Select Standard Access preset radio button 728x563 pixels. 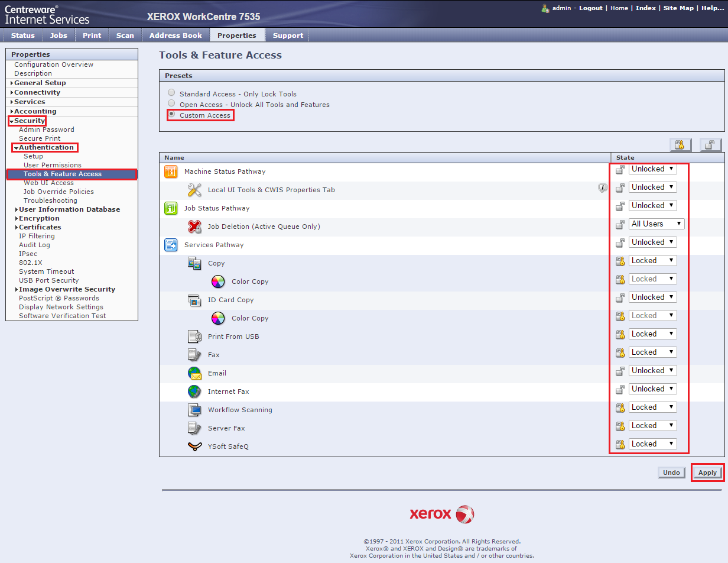coord(171,93)
